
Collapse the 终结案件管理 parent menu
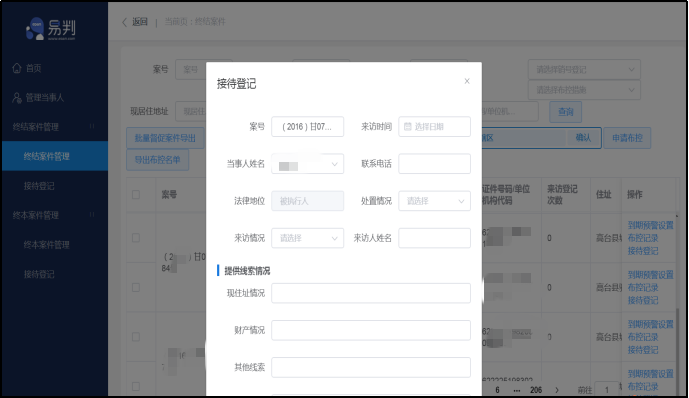tap(54, 127)
